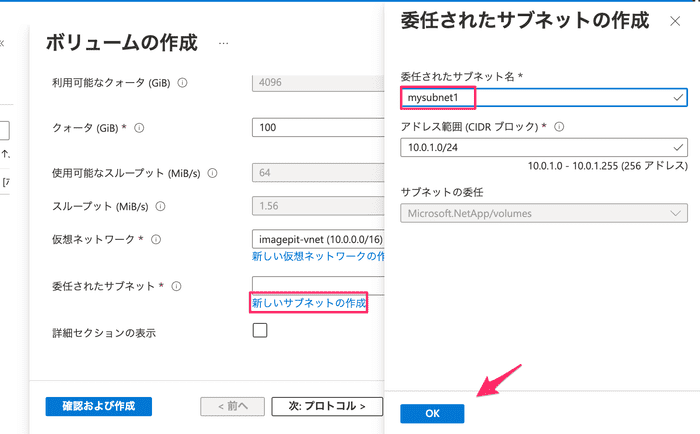Image resolution: width=700 pixels, height=434 pixels.
Task: Click the クォータ (GiB) input showing 100
Action: pos(318,127)
